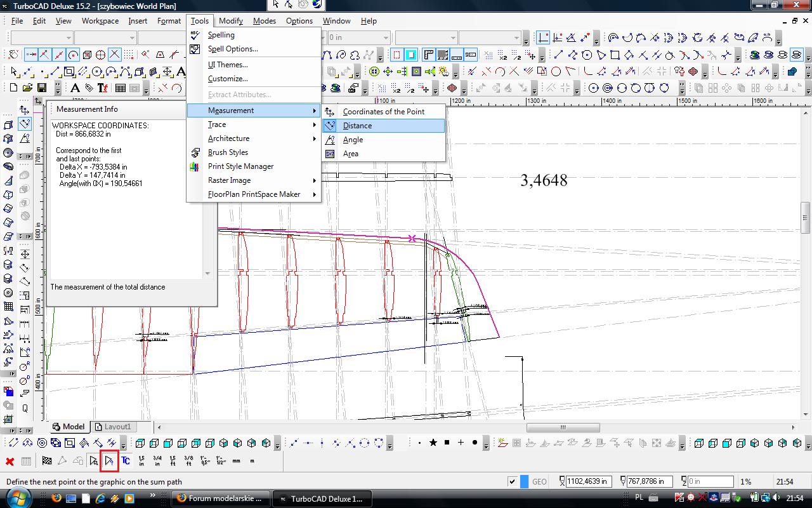Open Customize... from the Tools menu

tap(227, 79)
